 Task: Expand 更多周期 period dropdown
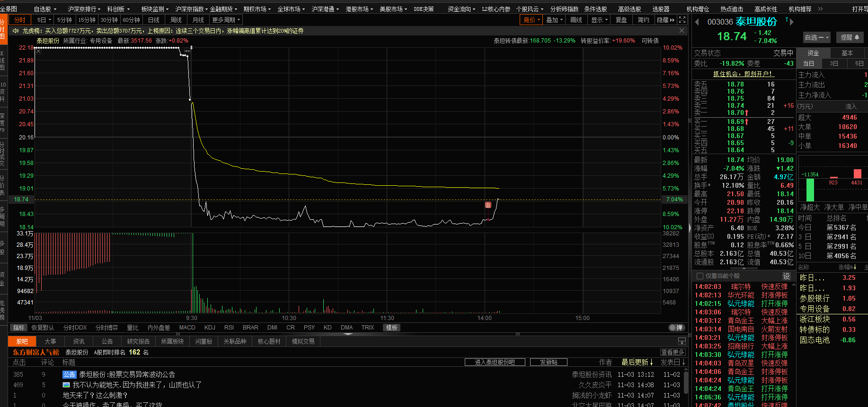226,20
